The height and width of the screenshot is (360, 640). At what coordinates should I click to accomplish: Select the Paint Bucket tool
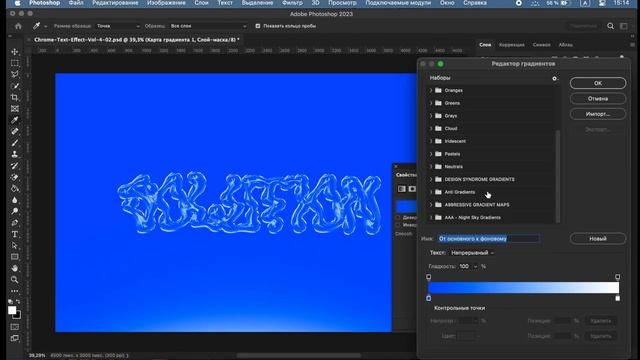click(x=15, y=189)
